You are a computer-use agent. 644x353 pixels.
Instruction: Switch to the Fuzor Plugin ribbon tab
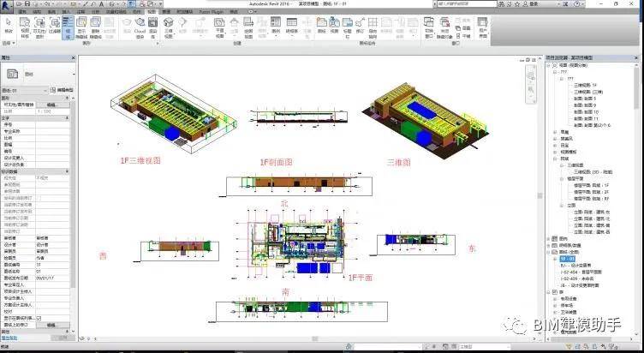[212, 11]
